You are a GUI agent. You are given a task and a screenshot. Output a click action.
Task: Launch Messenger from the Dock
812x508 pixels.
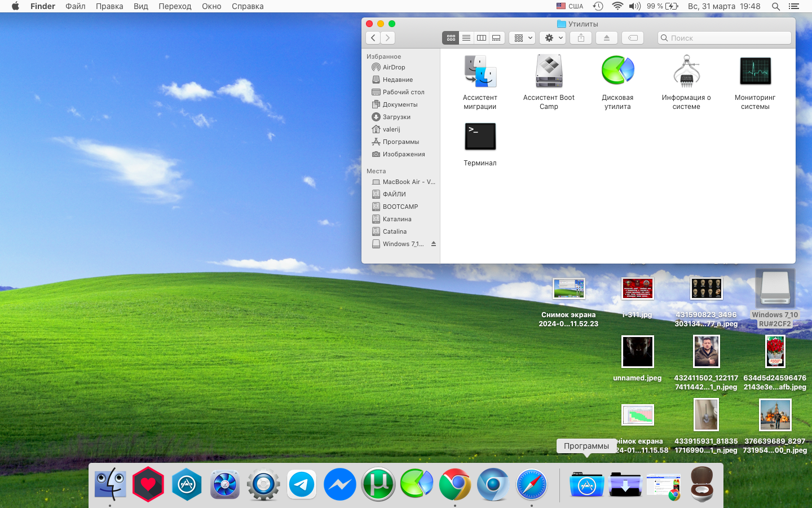pyautogui.click(x=340, y=484)
